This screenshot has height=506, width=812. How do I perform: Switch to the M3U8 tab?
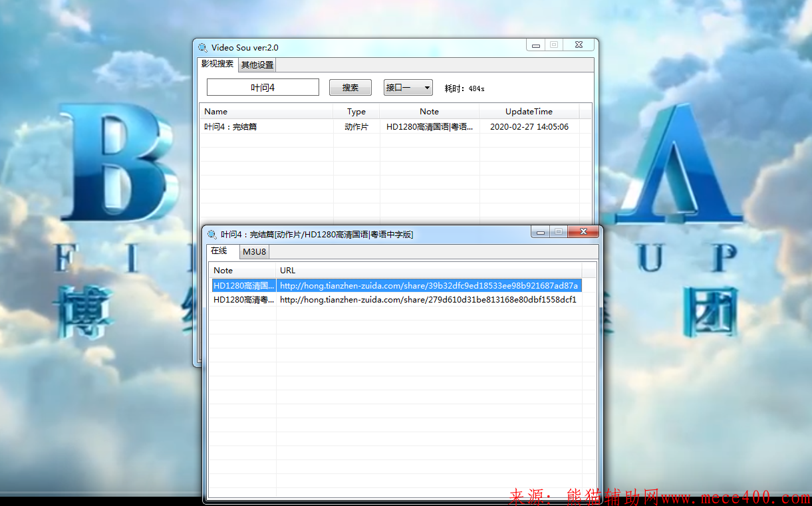[254, 252]
